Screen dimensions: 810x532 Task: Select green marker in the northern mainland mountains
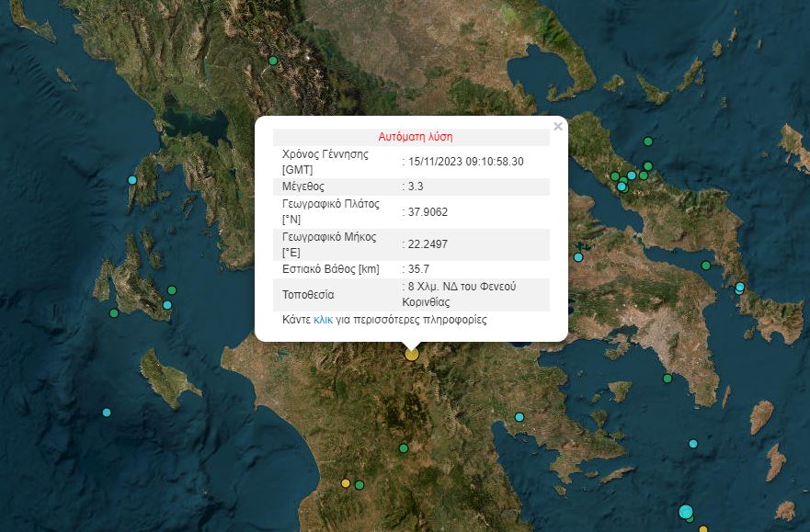coord(272,61)
